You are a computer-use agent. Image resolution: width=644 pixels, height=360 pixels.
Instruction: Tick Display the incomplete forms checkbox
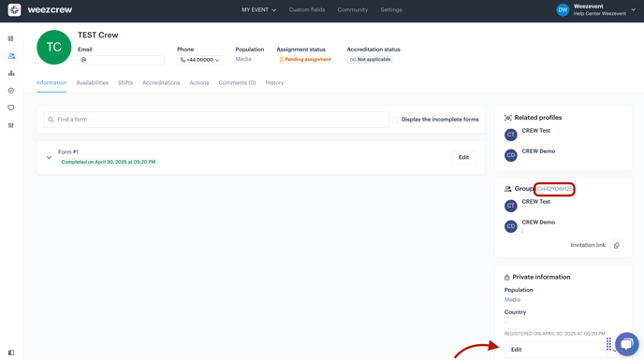point(395,120)
